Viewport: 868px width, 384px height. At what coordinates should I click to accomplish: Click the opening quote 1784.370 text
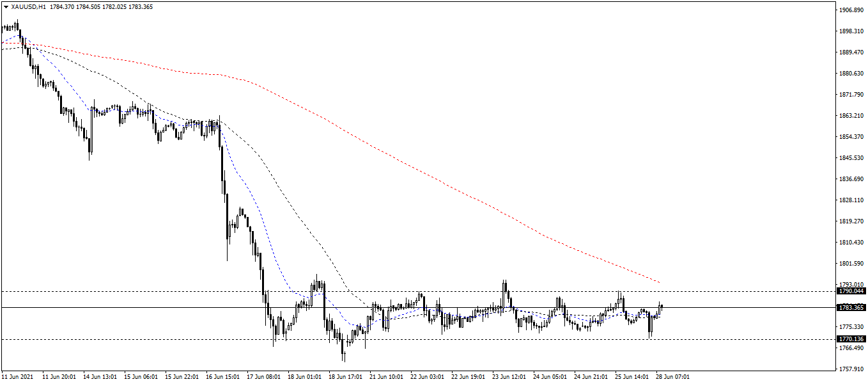62,6
